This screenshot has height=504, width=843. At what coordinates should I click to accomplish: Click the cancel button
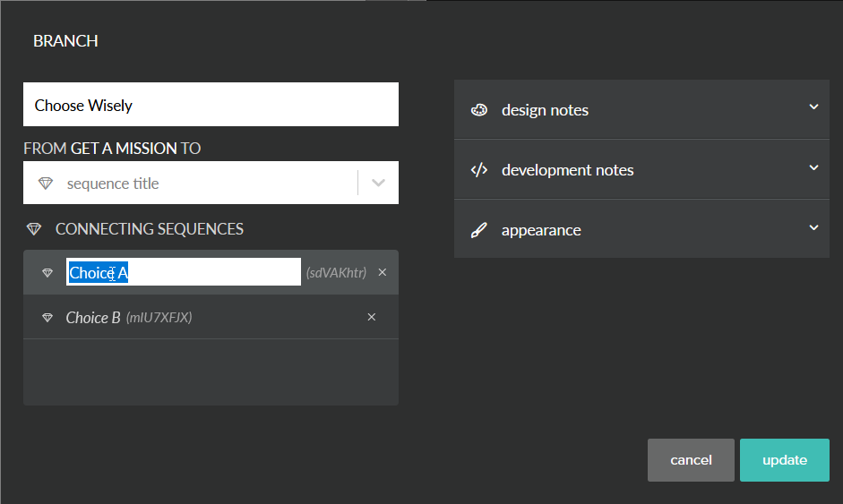691,460
